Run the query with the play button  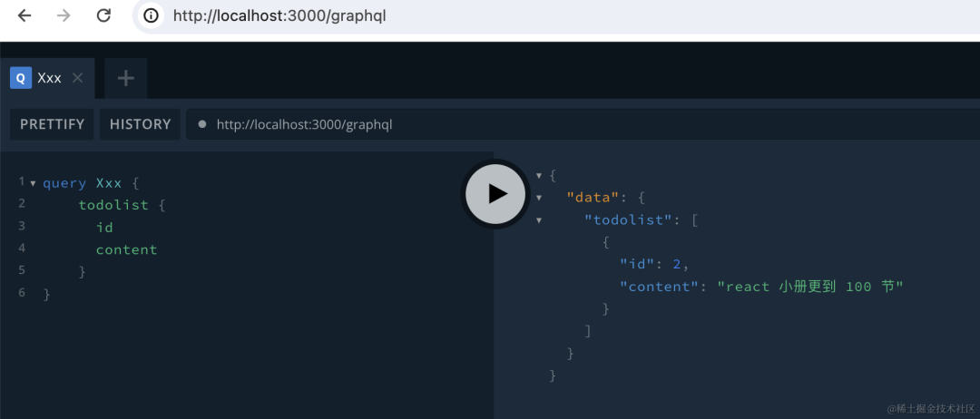pos(495,193)
